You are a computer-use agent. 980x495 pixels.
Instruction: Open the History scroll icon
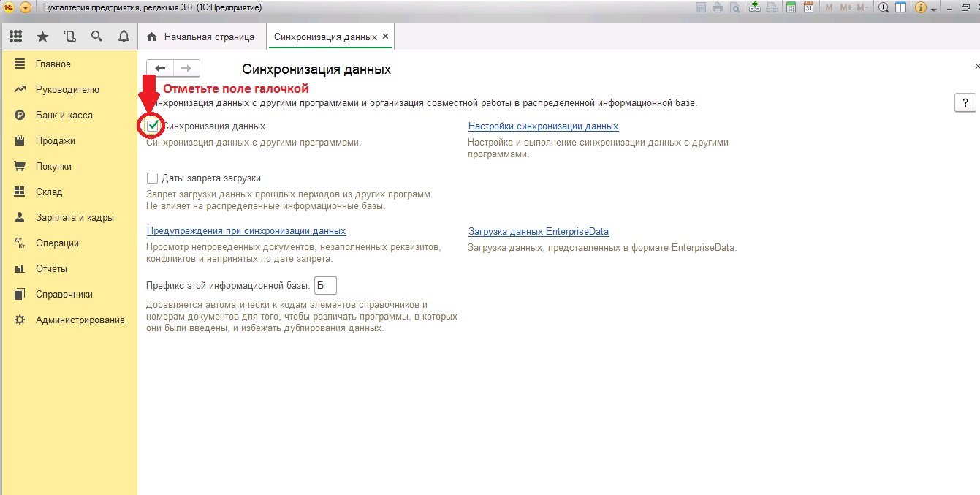point(69,37)
